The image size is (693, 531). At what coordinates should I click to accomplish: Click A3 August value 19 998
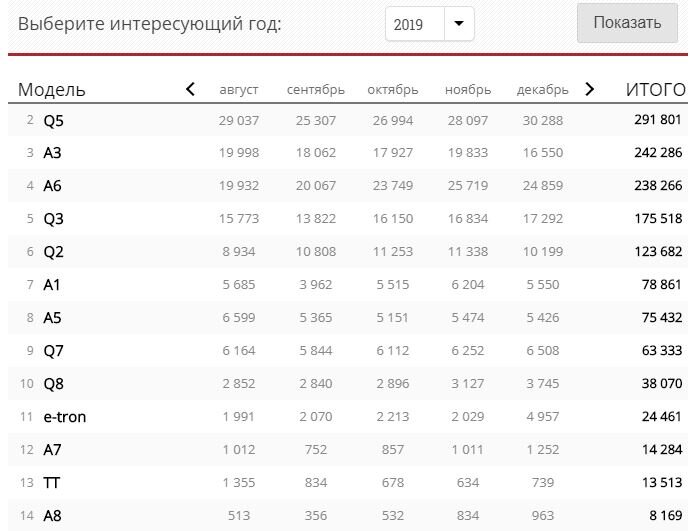(x=239, y=153)
